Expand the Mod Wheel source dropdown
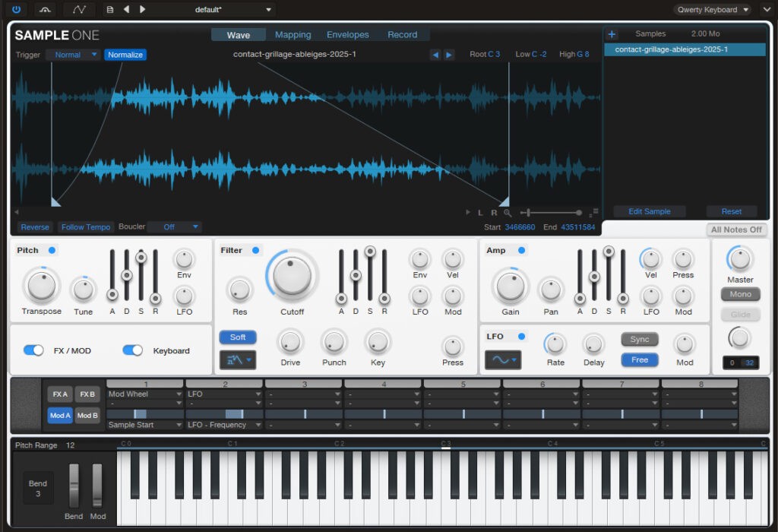 pos(145,394)
